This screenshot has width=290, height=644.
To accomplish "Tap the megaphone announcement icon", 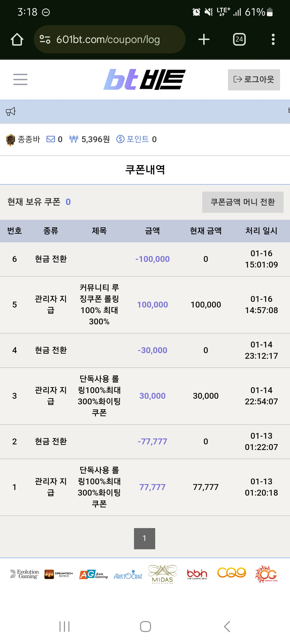I will pyautogui.click(x=11, y=111).
